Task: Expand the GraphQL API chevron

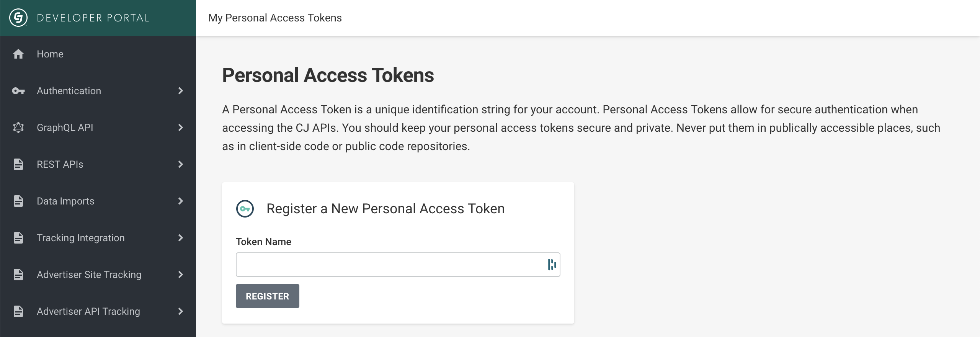Action: [x=181, y=128]
